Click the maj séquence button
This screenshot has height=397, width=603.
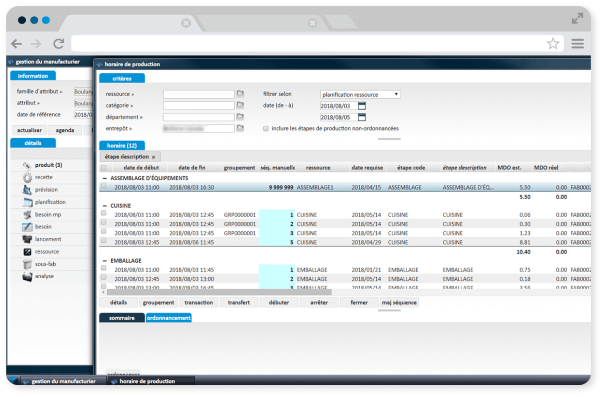tap(399, 303)
